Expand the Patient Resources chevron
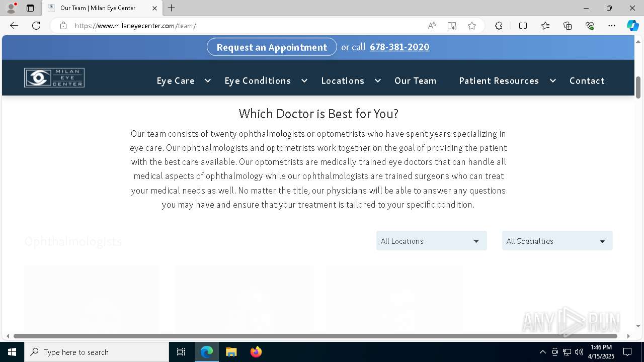 (553, 80)
